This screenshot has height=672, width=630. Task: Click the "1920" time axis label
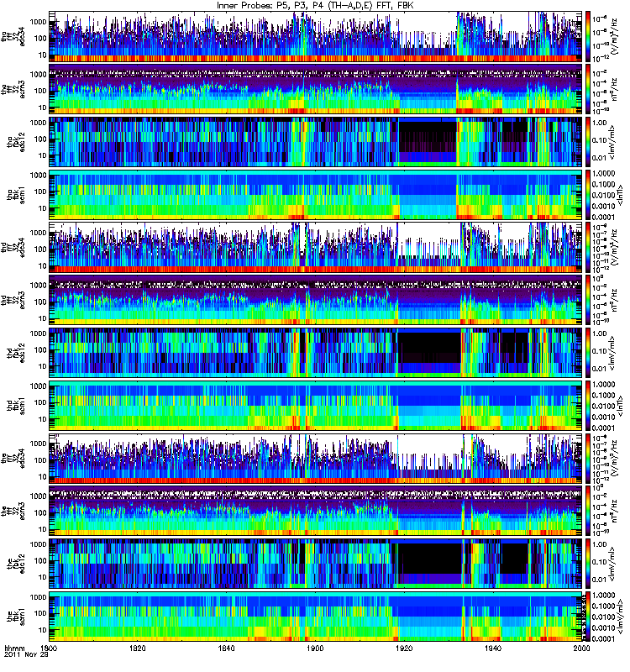coord(404,648)
